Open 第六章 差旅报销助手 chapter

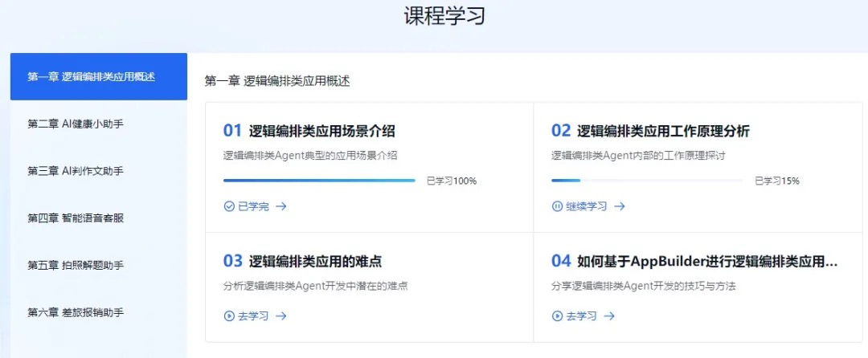(76, 311)
